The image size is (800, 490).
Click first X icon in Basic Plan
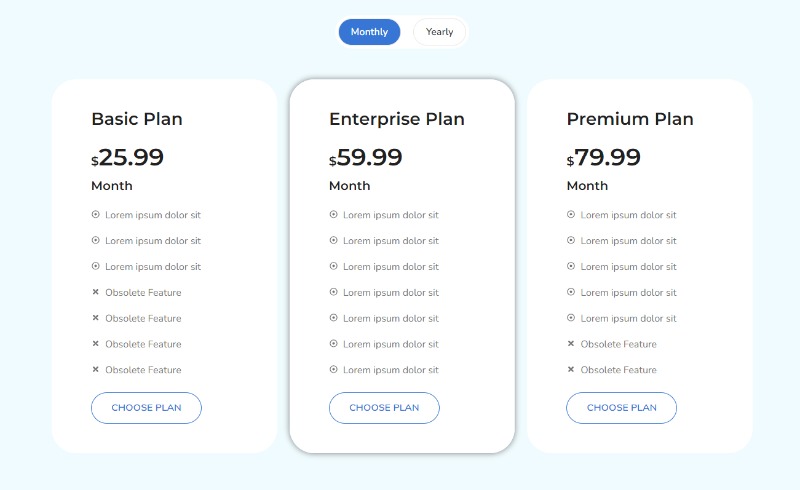pos(96,292)
